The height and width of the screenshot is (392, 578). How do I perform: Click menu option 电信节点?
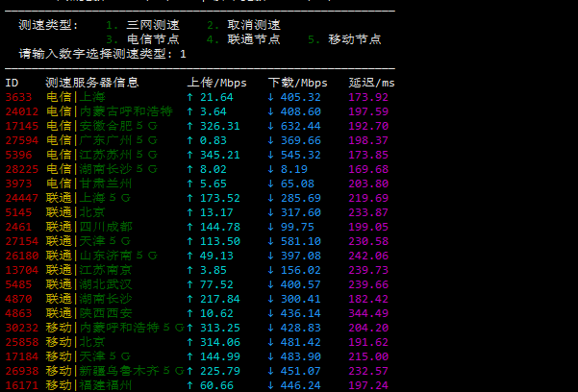pos(153,39)
